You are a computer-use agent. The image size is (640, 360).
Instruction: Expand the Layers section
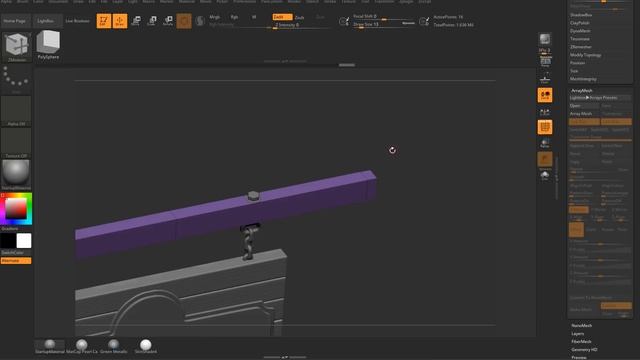(578, 334)
